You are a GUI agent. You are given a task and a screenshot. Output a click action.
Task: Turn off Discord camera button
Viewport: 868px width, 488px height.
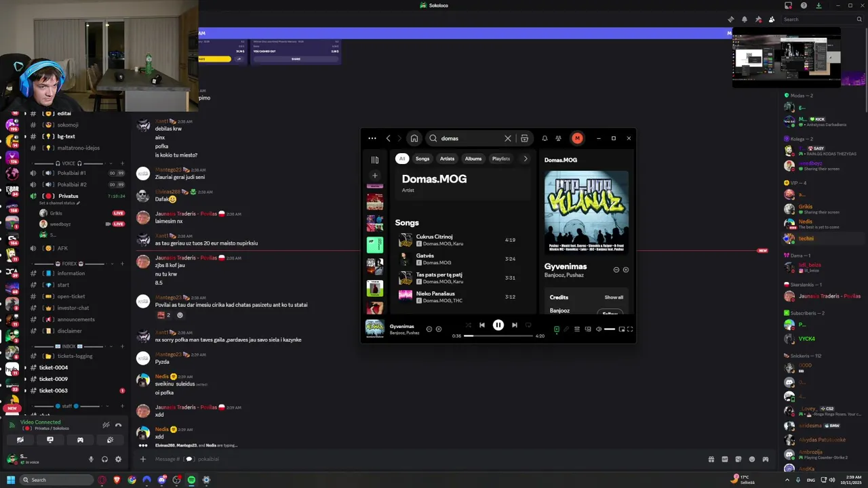20,440
